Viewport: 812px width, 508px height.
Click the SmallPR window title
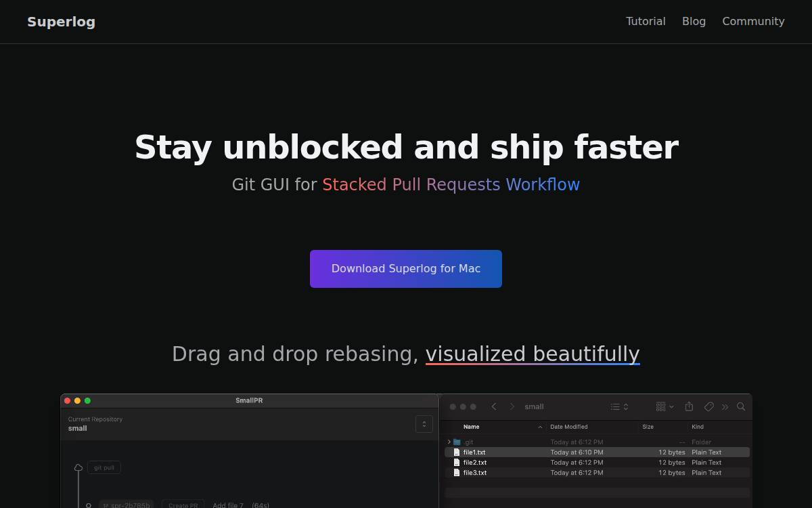click(x=249, y=400)
